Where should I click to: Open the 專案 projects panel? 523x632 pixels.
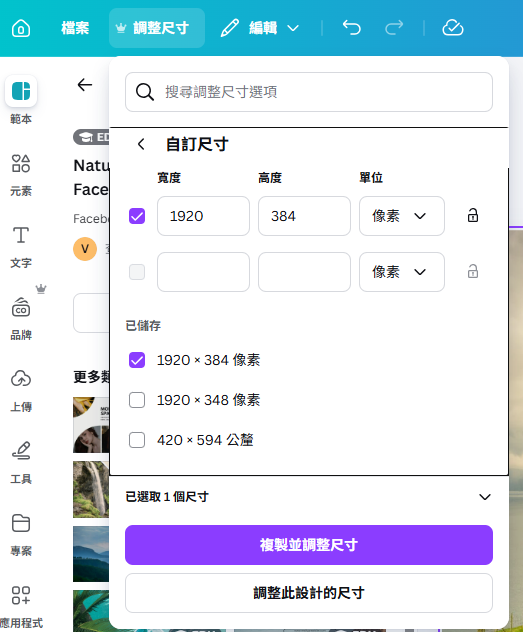(x=21, y=535)
